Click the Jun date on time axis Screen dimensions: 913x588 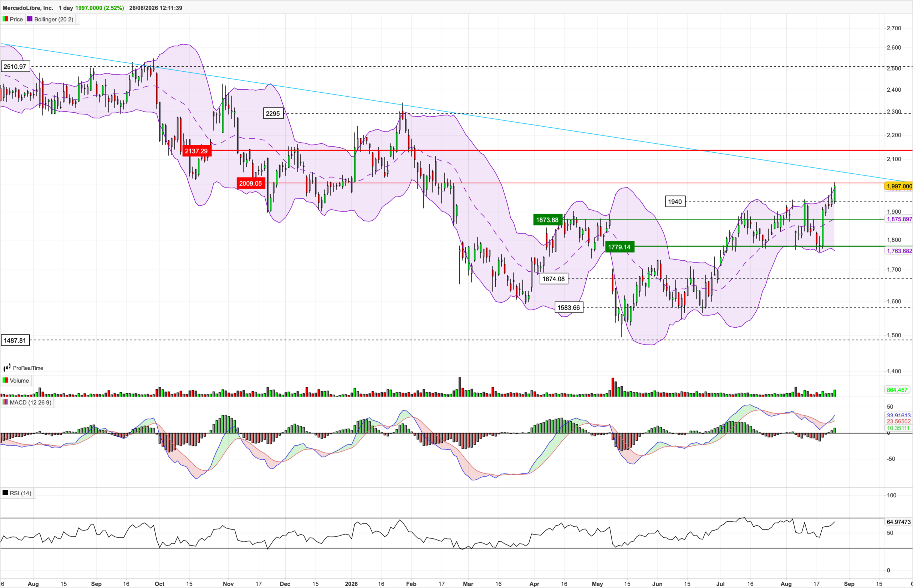click(657, 584)
